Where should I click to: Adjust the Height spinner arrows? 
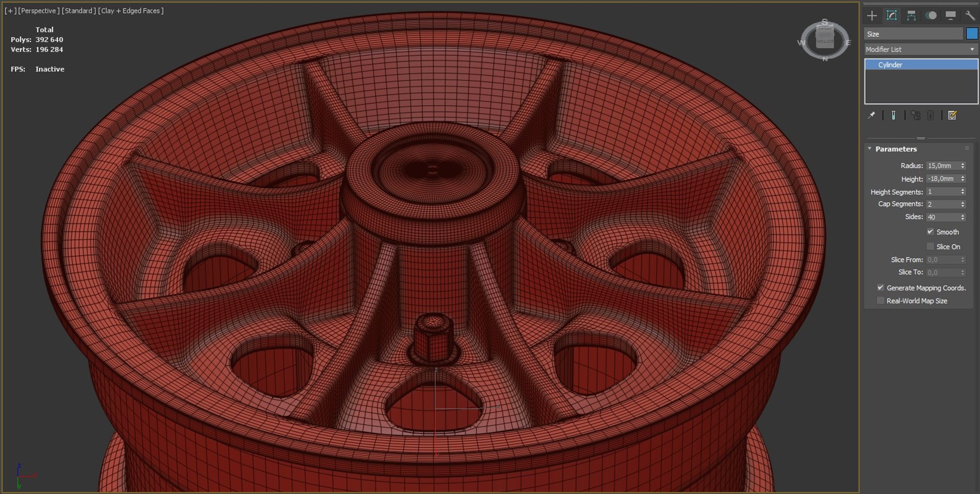point(963,179)
